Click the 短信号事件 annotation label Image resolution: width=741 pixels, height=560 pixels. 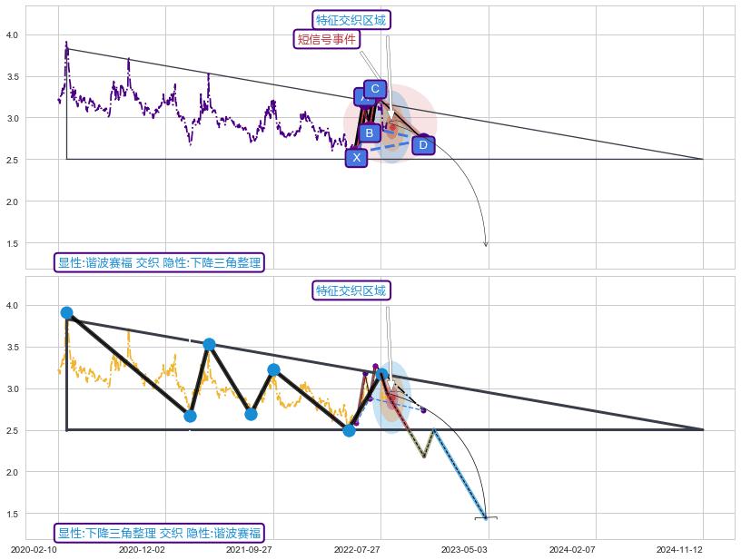(327, 39)
